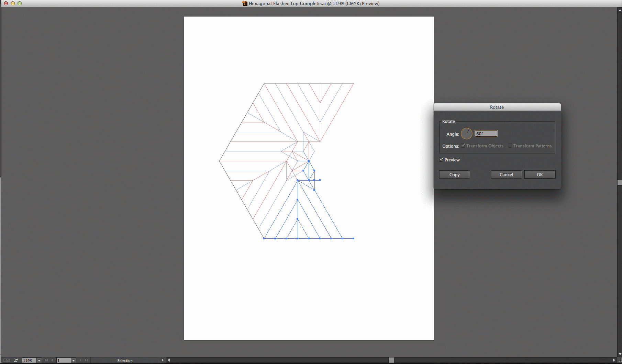Uncheck the Preview checkbox in Rotate dialog
Screen dimensions: 622x364
tap(442, 159)
